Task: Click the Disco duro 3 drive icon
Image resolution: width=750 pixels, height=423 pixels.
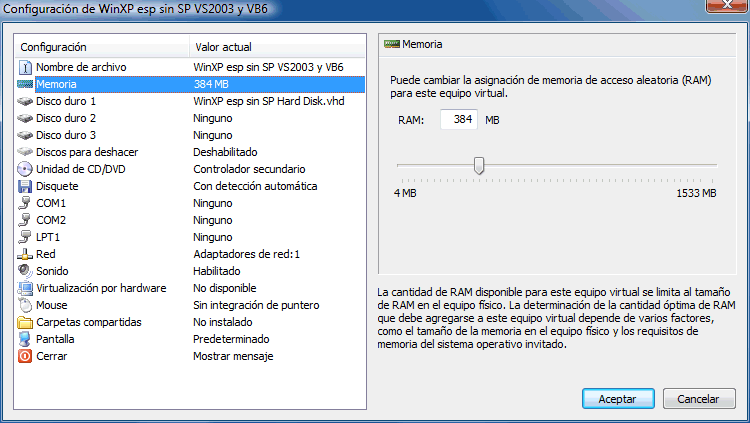Action: pos(25,135)
